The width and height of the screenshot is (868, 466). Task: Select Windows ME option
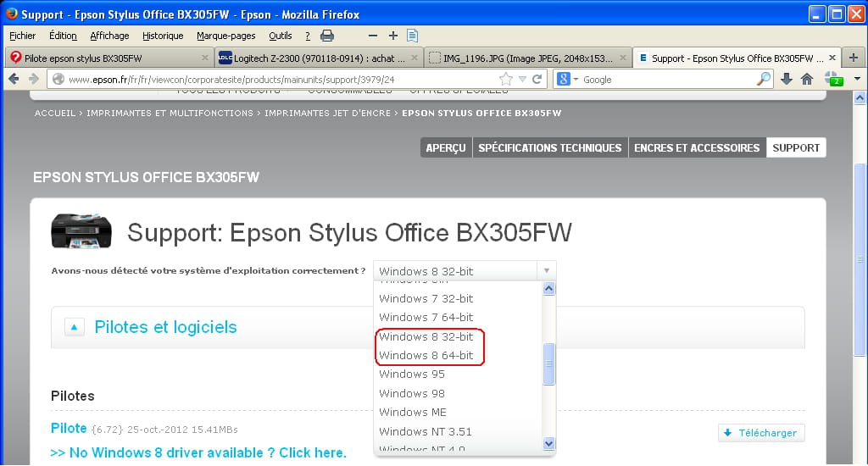pos(413,413)
